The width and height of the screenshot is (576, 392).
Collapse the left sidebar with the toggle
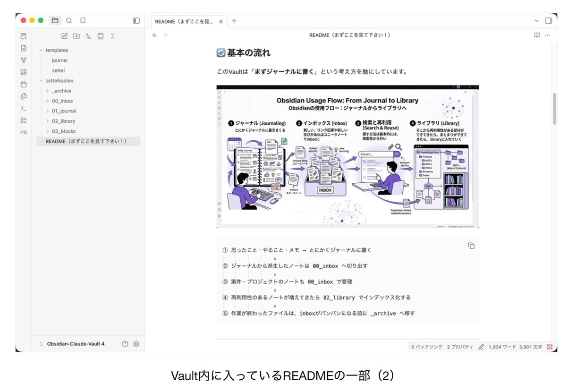pyautogui.click(x=136, y=21)
